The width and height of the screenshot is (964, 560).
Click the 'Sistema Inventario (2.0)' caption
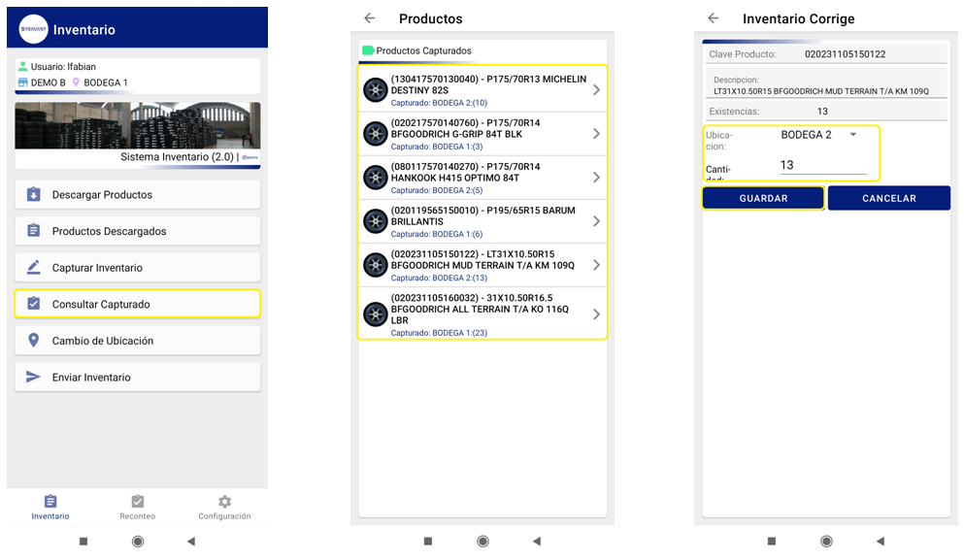point(177,157)
